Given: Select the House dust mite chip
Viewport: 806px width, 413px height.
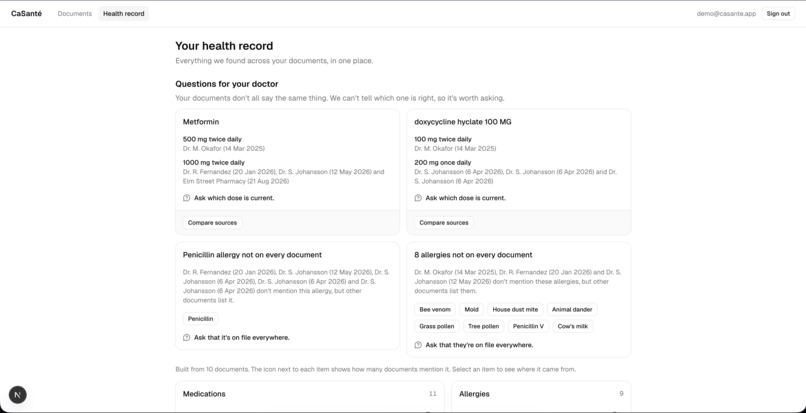Looking at the screenshot, I should 515,310.
